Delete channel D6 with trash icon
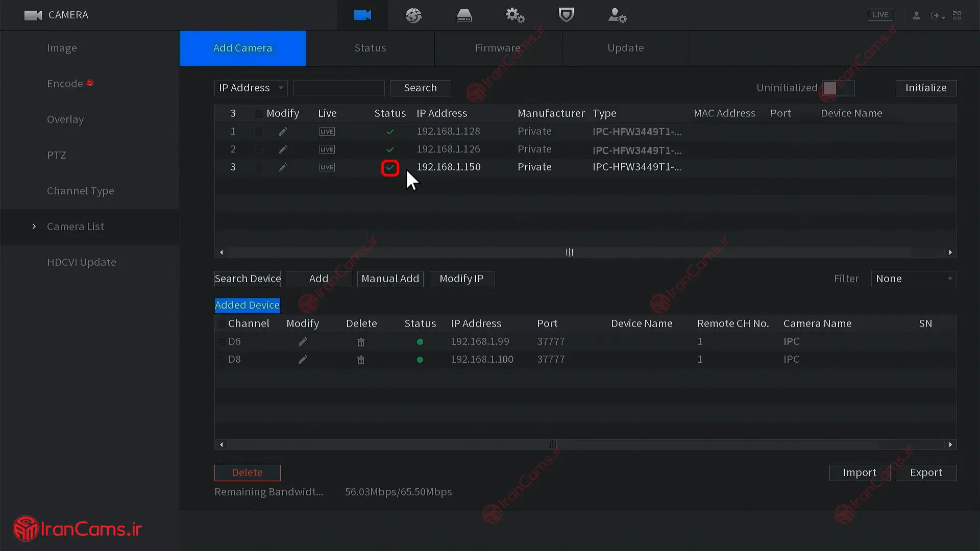The image size is (980, 551). point(361,342)
